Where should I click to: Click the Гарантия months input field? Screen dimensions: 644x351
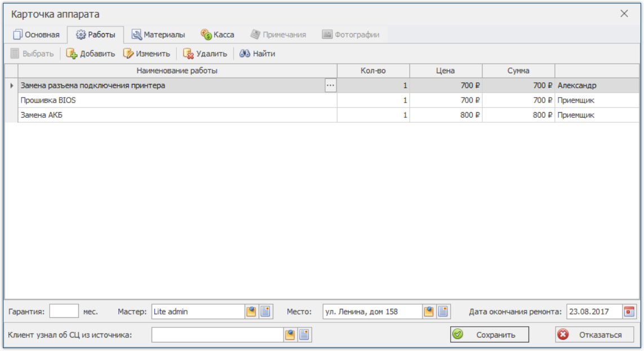point(64,311)
